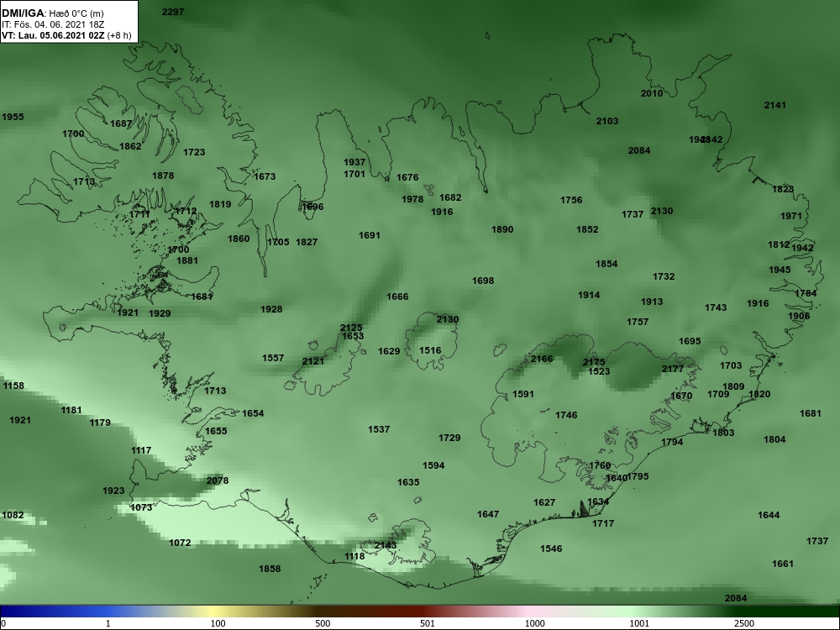Click the 1914 value
840x630 pixels.
[x=589, y=295]
